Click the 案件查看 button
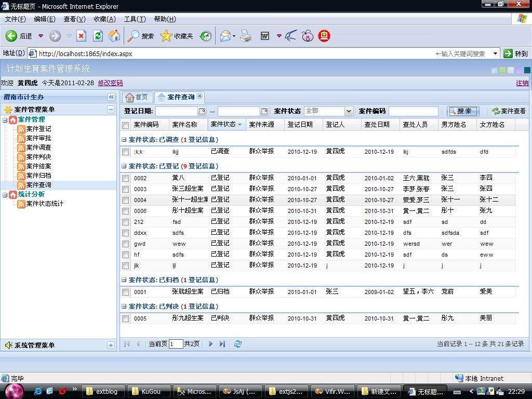The width and height of the screenshot is (532, 399). pos(509,111)
